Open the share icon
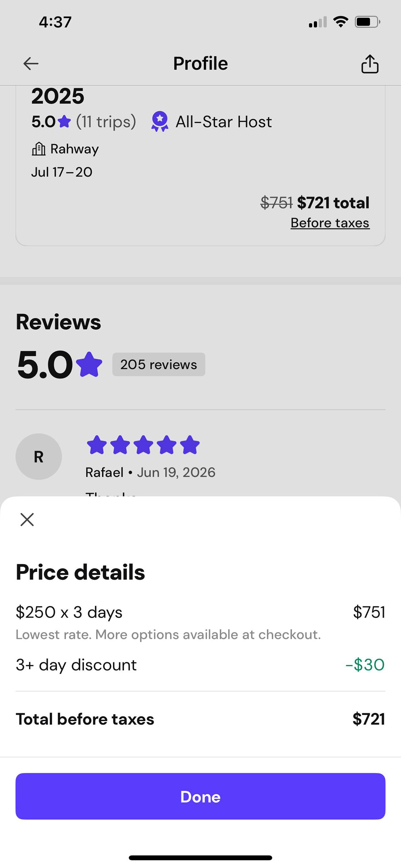Screen dimensions: 401x868 click(x=370, y=64)
